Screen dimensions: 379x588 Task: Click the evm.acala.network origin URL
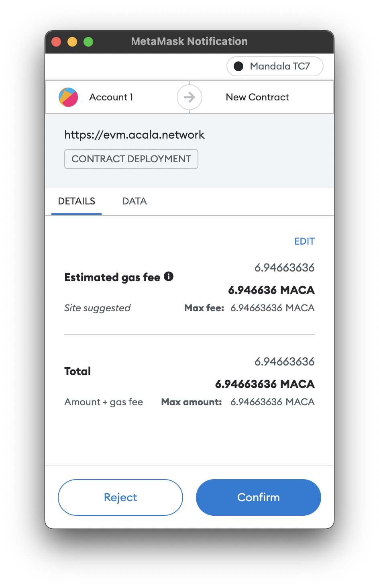tap(134, 135)
